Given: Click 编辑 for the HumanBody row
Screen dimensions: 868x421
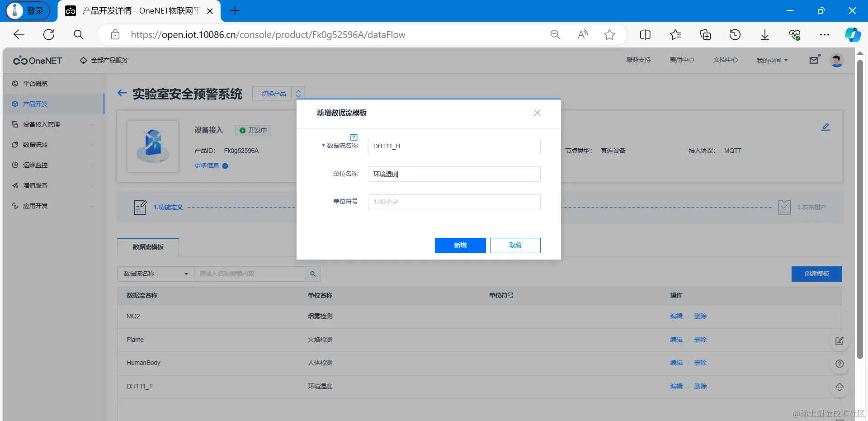Looking at the screenshot, I should pos(676,363).
